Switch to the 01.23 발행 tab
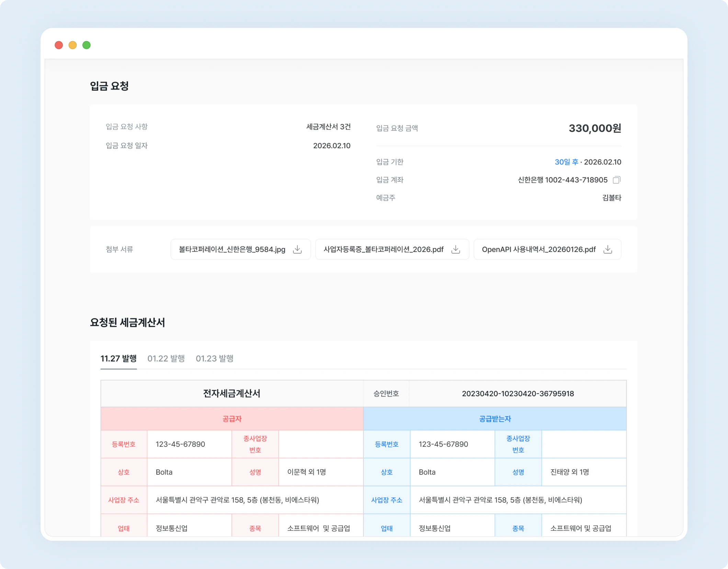This screenshot has width=728, height=569. coord(215,358)
